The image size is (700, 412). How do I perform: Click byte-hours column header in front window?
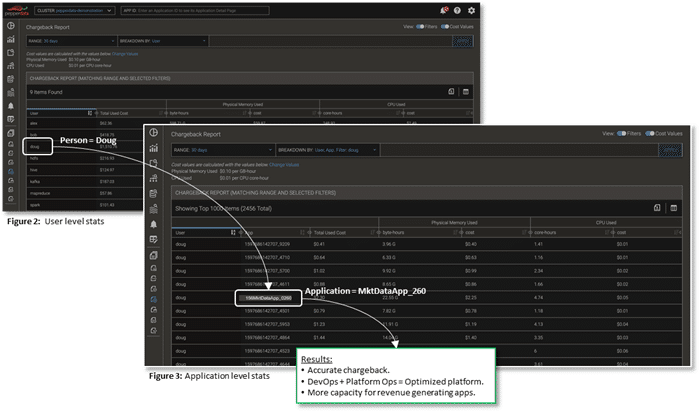pos(393,233)
